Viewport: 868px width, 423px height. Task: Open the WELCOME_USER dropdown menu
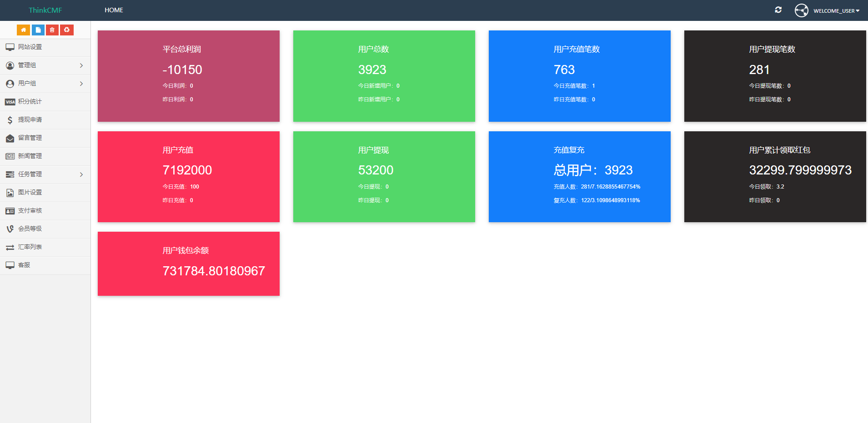[836, 11]
